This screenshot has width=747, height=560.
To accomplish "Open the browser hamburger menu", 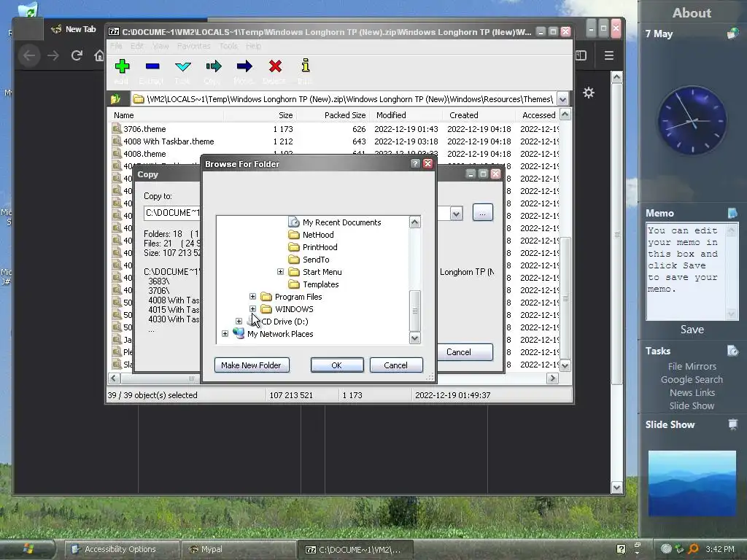I will click(609, 55).
